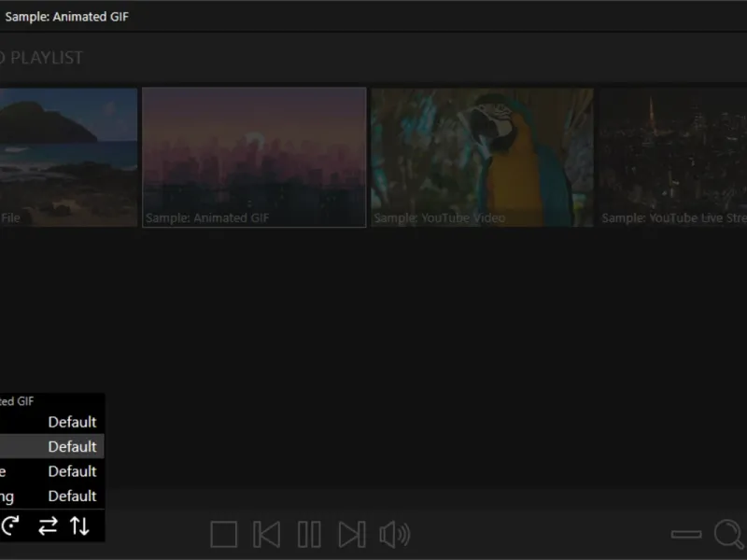The height and width of the screenshot is (560, 747).
Task: Open the Default value on the row ending 'ng'
Action: [73, 496]
